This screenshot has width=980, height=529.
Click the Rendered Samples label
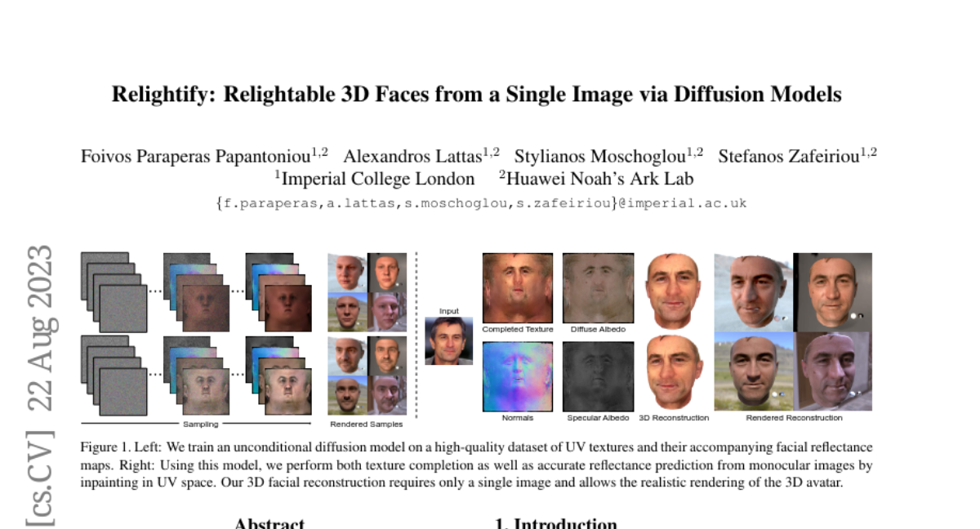coord(367,425)
